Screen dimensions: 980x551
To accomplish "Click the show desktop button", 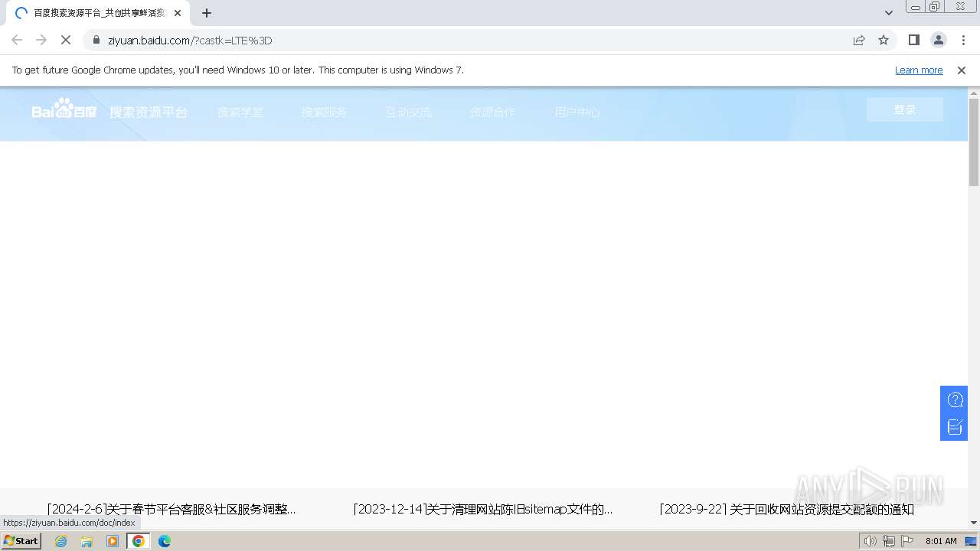I will tap(972, 542).
